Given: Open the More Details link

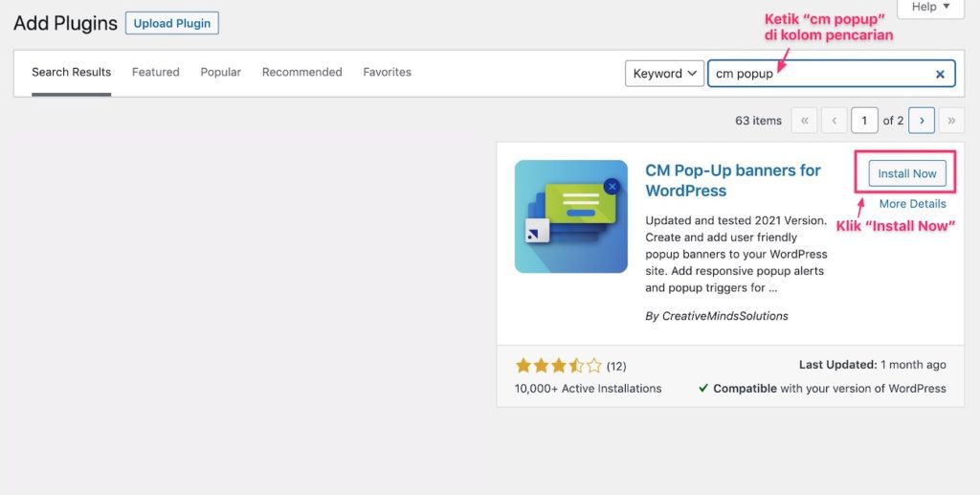Looking at the screenshot, I should click(912, 204).
